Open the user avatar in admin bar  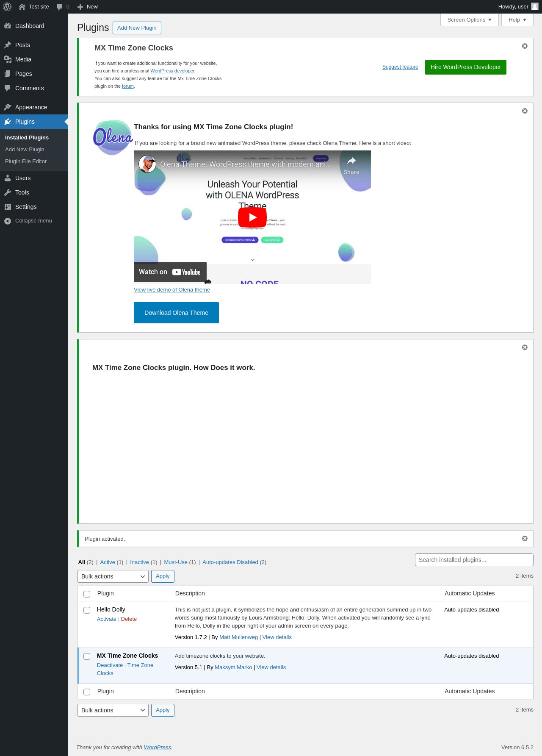(x=535, y=6)
